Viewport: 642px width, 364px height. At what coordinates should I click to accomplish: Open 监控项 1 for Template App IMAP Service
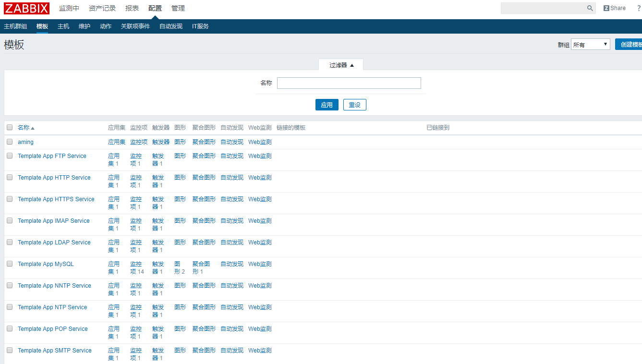tap(136, 225)
